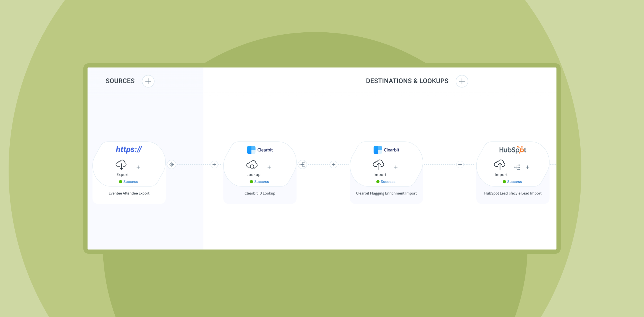This screenshot has width=644, height=317.
Task: Select the Clearbit Flagging Enrichment Import label
Action: 386,193
